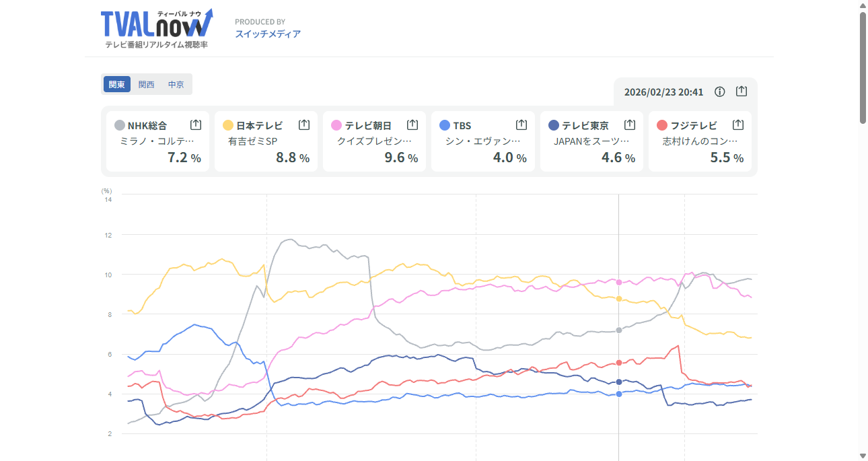Open the 有吉ゼミSP program title

tap(253, 141)
